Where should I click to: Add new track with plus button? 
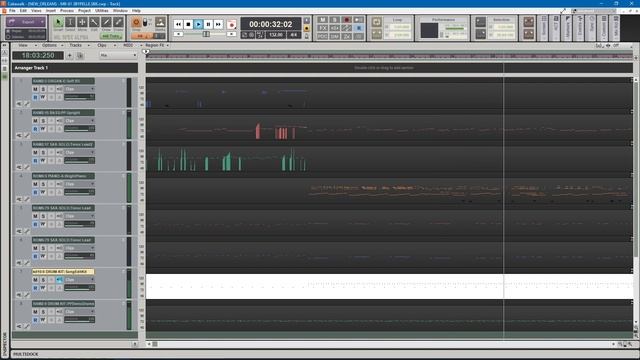(x=69, y=55)
